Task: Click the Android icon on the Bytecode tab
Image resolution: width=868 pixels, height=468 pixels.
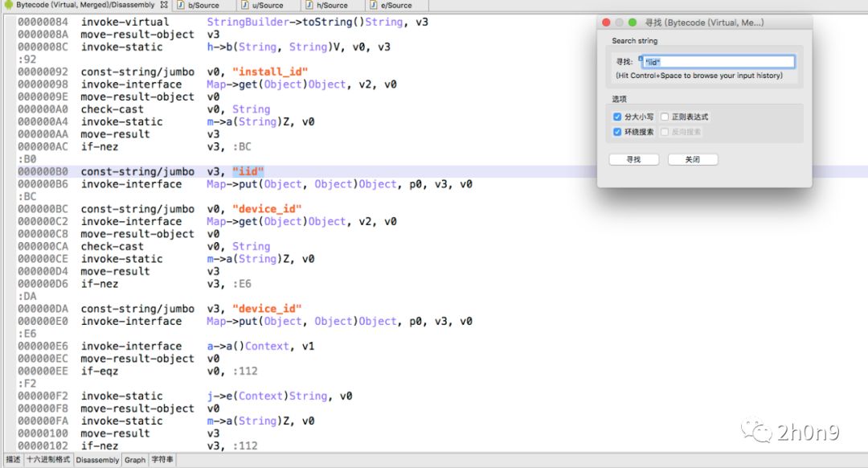Action: (8, 5)
